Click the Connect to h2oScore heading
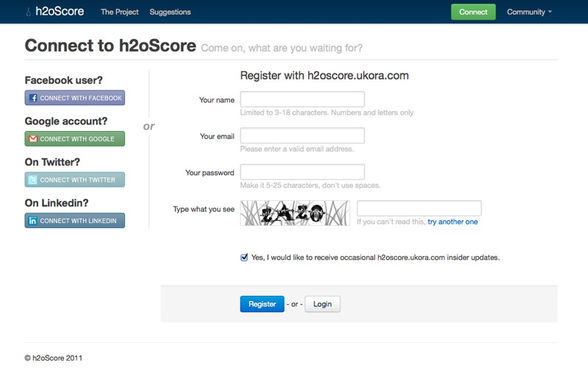The height and width of the screenshot is (368, 588). [110, 46]
